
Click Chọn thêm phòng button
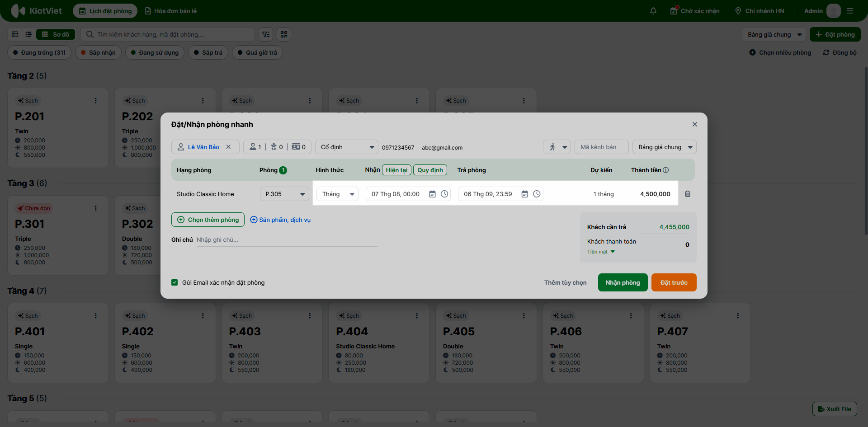point(208,220)
